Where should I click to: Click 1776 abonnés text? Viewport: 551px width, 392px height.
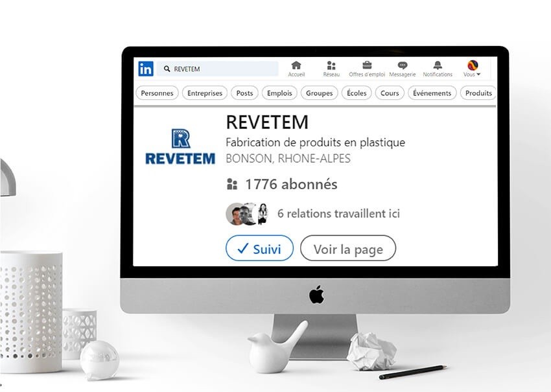291,184
